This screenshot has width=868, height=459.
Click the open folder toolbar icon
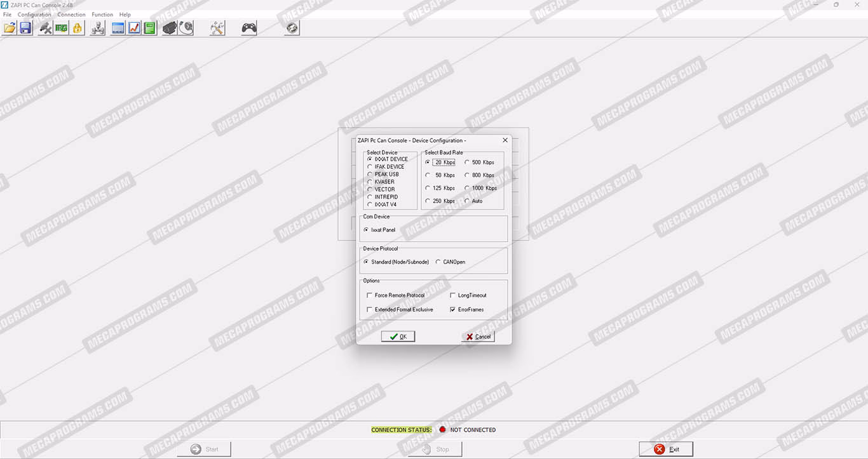click(10, 28)
